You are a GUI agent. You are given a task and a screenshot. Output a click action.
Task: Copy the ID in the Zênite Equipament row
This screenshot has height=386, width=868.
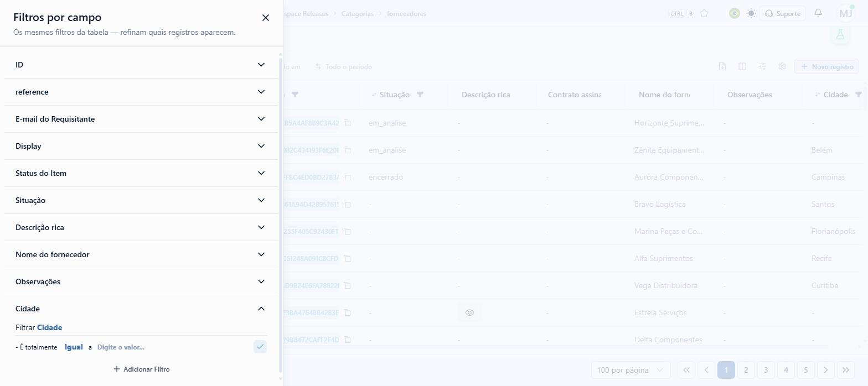[347, 150]
